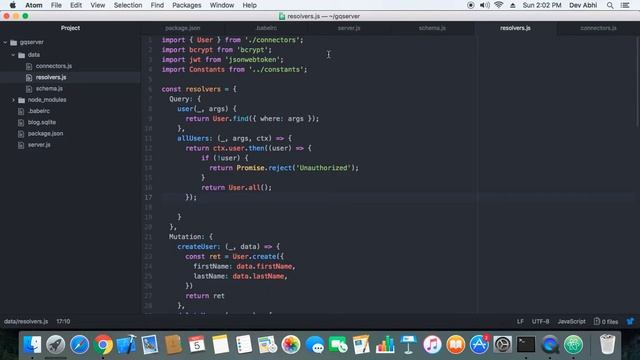This screenshot has width=640, height=360.
Task: Open Google Chrome in the dock
Action: tap(103, 344)
